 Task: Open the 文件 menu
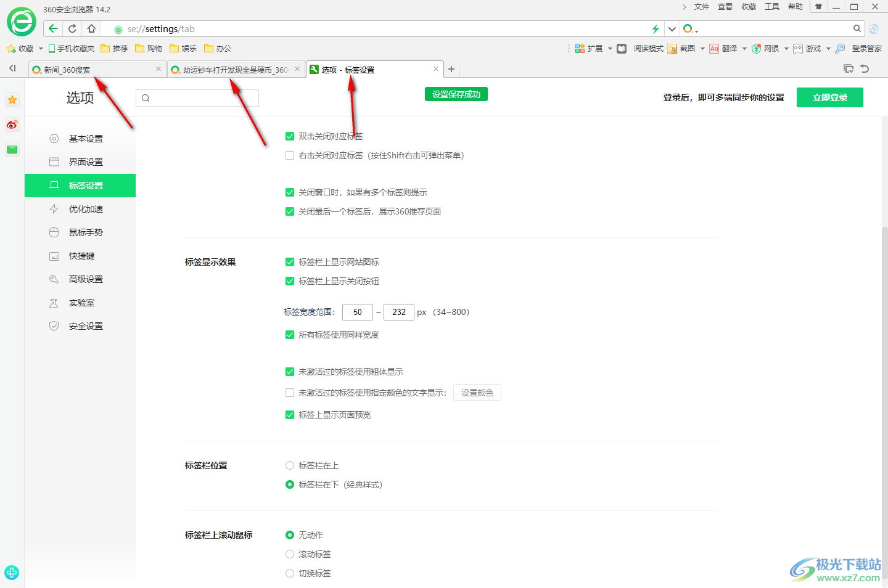coord(702,7)
